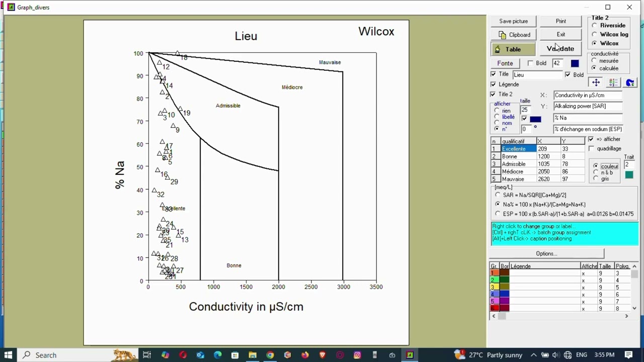Select 'nom' in the afficher group

[497, 123]
